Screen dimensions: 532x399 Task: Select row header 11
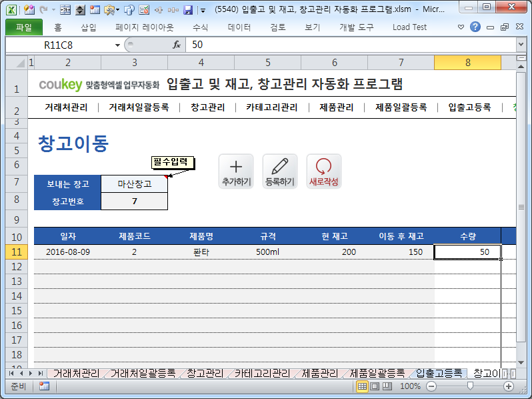[17, 252]
